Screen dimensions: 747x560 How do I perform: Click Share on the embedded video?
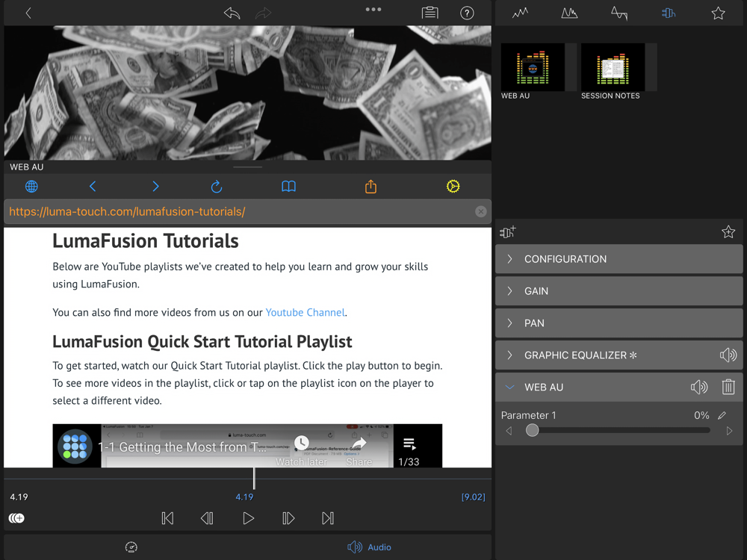pyautogui.click(x=359, y=451)
